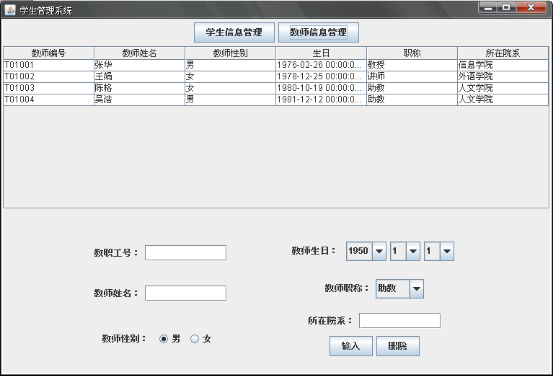Click the 输入 button

[x=351, y=346]
